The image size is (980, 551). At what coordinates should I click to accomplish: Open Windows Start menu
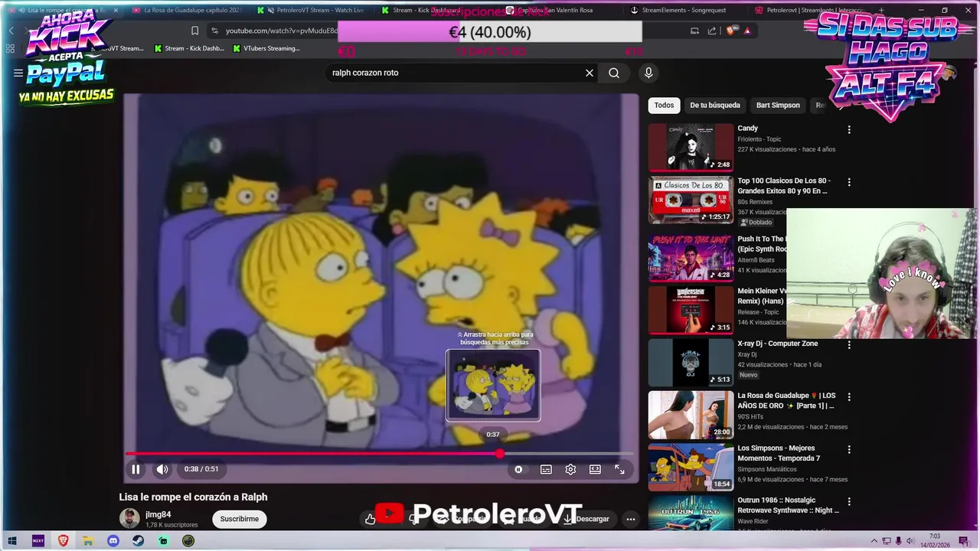12,541
